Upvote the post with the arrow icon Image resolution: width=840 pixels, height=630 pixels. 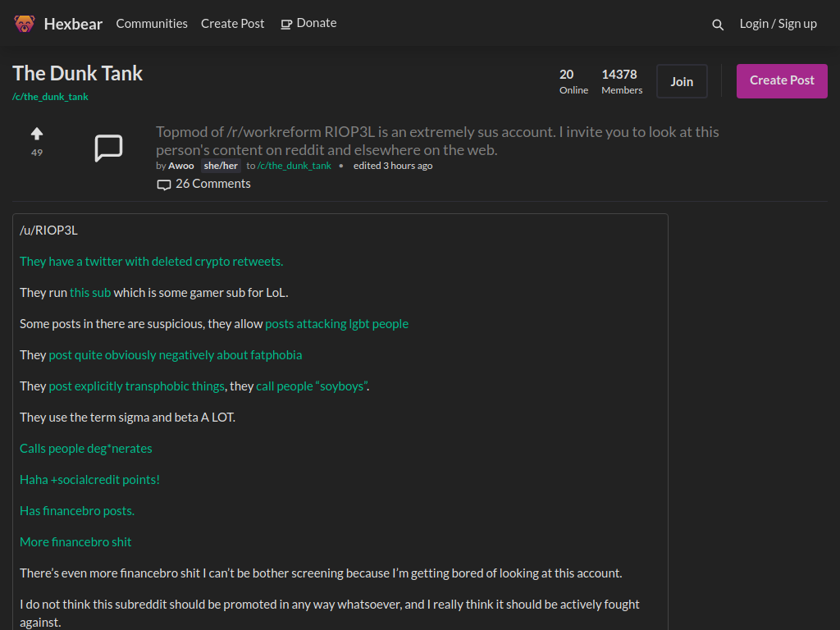click(36, 134)
